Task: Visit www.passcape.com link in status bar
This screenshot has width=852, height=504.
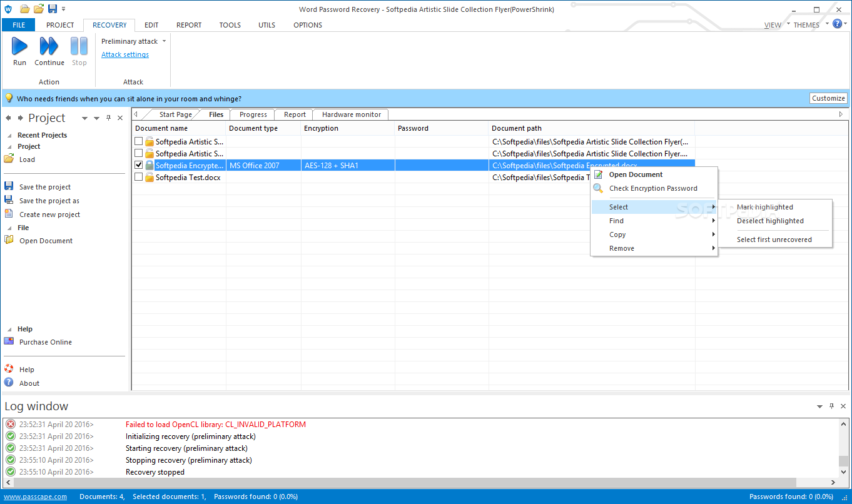Action: click(x=35, y=496)
